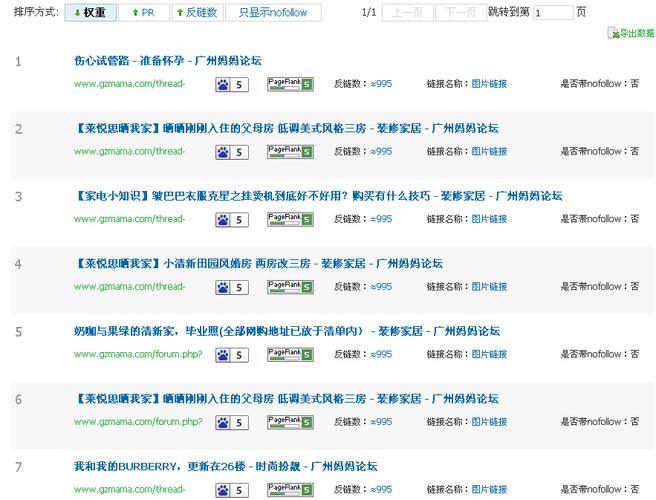Image resolution: width=656 pixels, height=500 pixels.
Task: Open ≈995 backlink count in row 1
Action: tap(381, 84)
